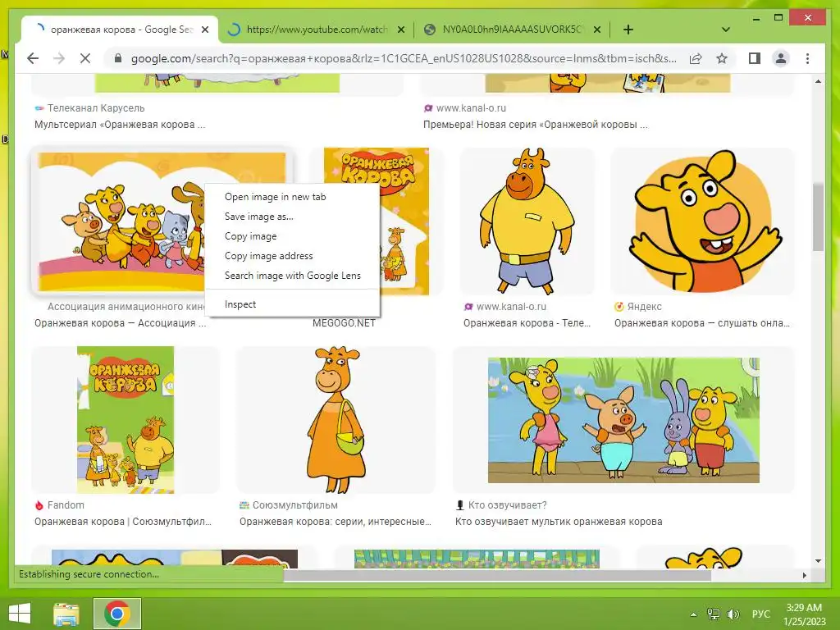Select the cow in orange dress thumbnail

point(336,419)
